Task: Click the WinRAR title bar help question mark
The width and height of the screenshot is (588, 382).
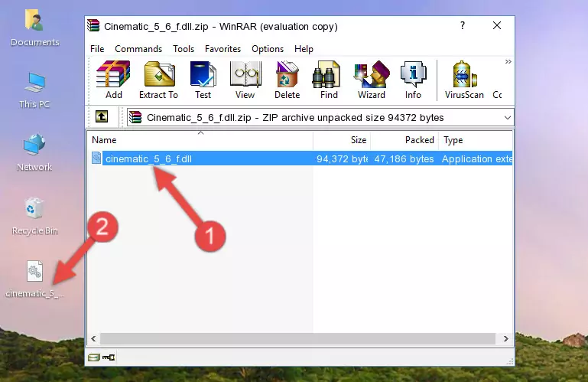Action: pyautogui.click(x=463, y=25)
